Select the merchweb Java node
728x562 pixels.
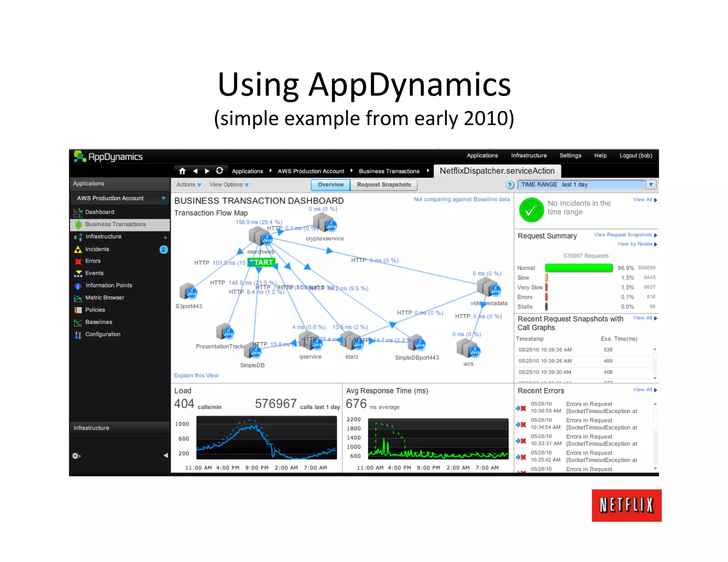(x=261, y=236)
